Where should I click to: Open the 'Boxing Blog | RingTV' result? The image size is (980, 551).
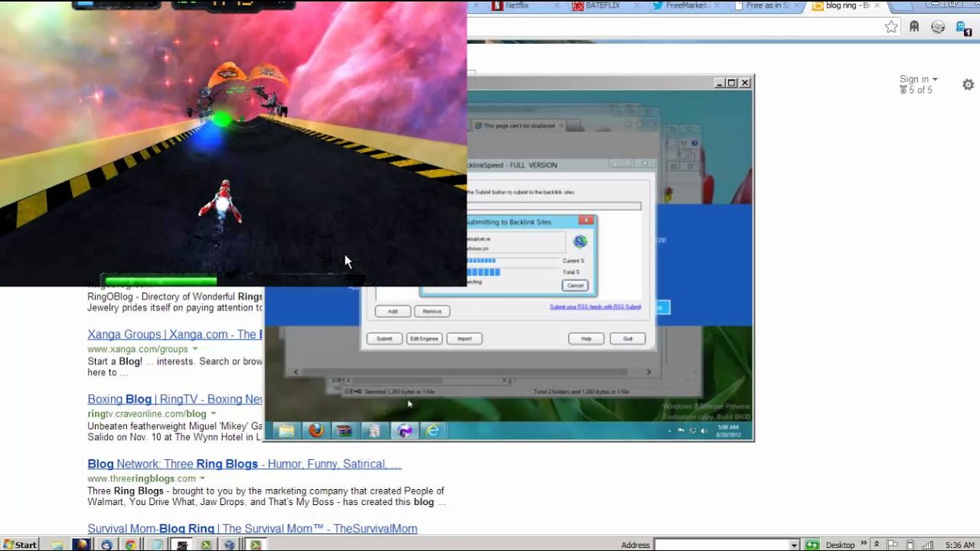click(175, 399)
